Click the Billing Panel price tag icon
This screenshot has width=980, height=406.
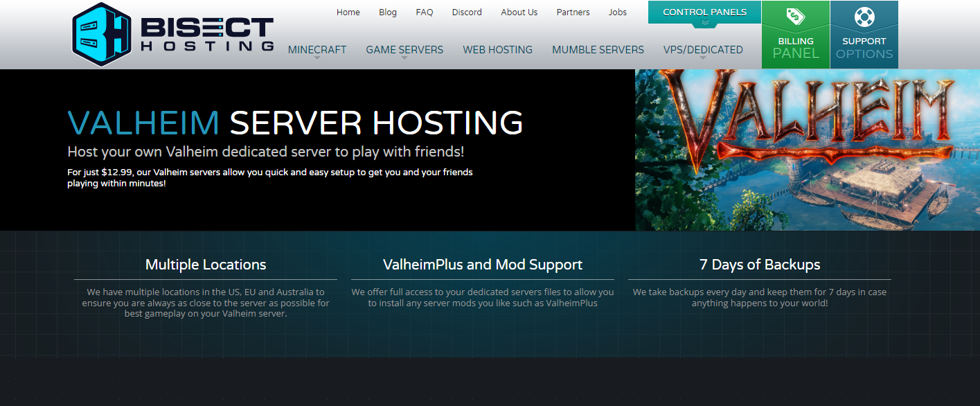pyautogui.click(x=795, y=16)
